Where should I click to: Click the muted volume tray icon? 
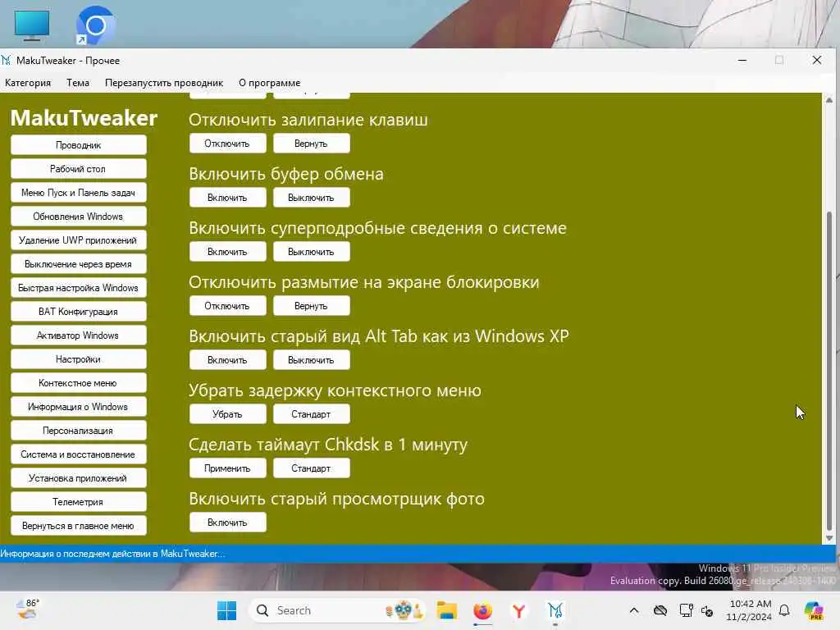point(707,611)
